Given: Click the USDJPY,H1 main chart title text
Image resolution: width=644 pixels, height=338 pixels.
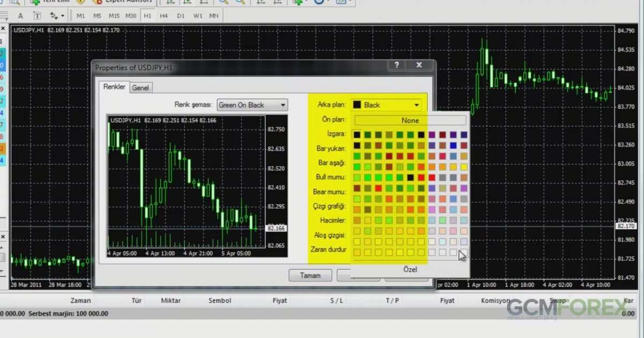Looking at the screenshot, I should [30, 30].
